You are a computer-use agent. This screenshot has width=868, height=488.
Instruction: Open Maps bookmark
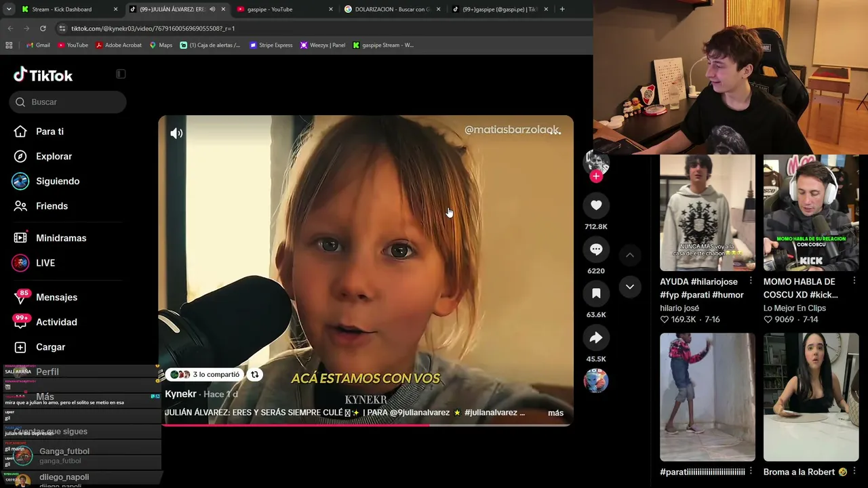click(161, 45)
